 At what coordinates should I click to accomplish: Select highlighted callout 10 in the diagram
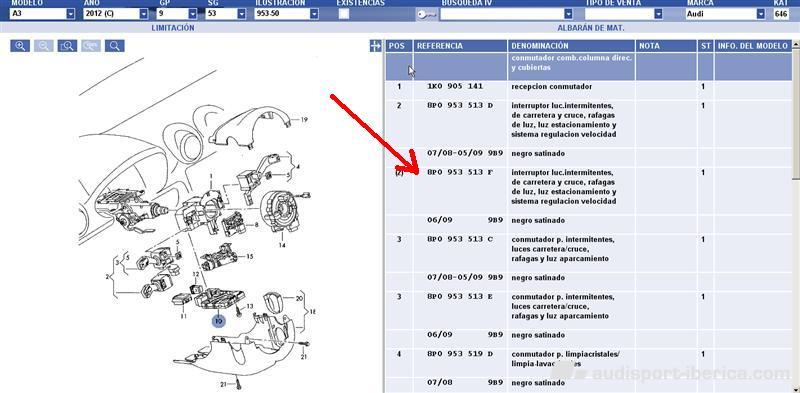pyautogui.click(x=219, y=321)
